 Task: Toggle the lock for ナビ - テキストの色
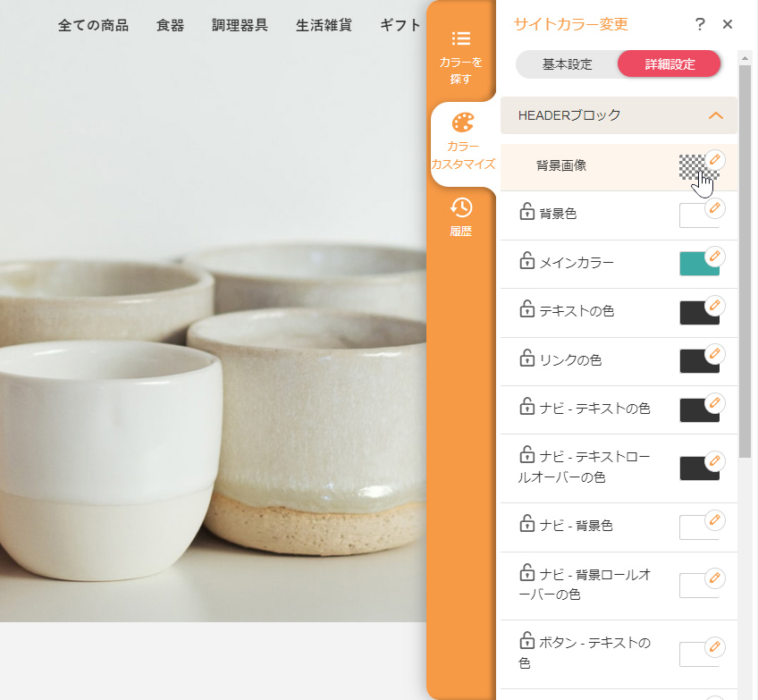coord(526,408)
